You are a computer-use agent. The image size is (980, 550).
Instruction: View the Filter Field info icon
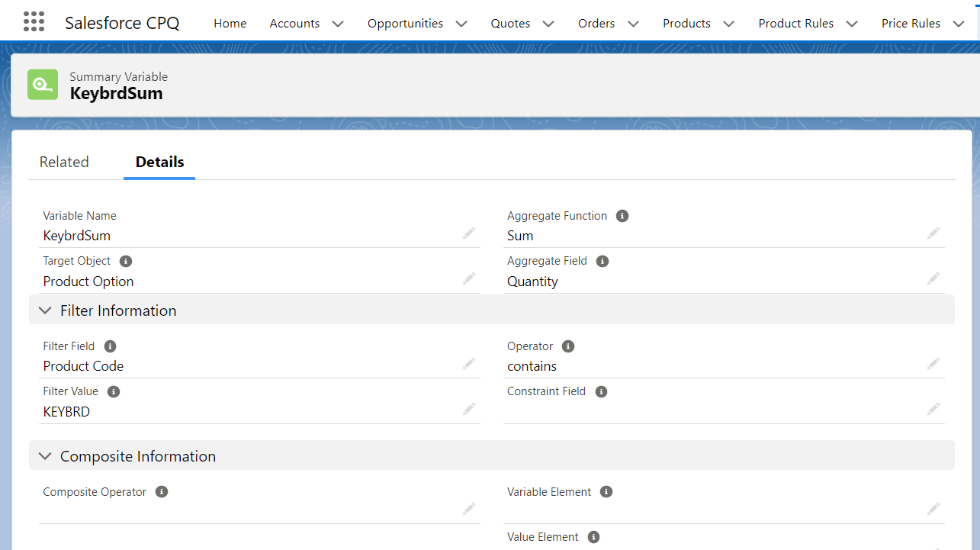coord(109,346)
